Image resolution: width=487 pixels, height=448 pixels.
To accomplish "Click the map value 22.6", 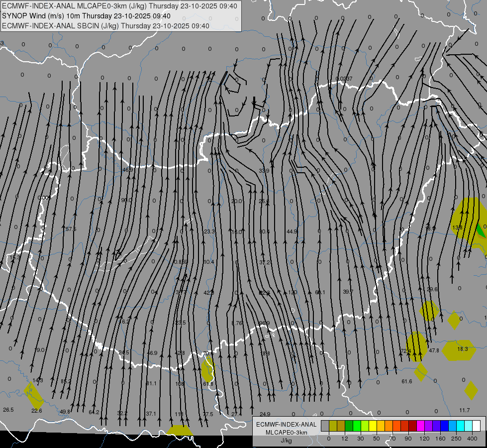I will coord(37,411).
